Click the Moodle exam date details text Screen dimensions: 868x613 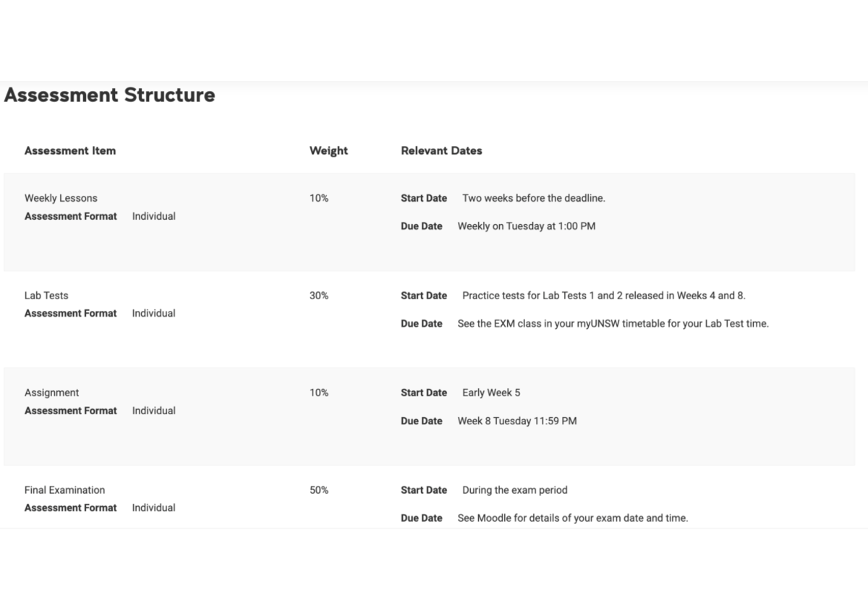click(572, 518)
